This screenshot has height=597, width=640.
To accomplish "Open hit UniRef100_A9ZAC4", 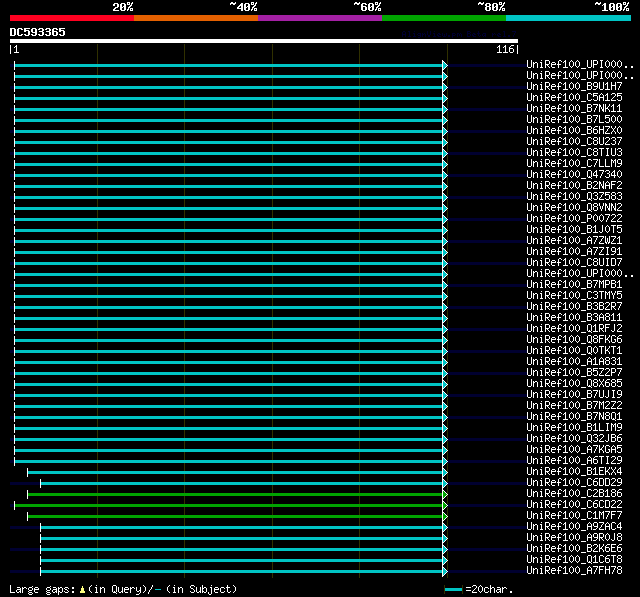I will point(574,527).
